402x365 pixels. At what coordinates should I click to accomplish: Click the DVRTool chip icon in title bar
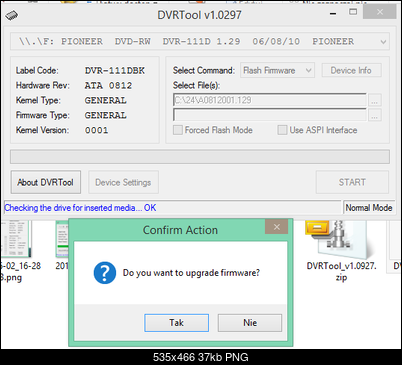click(12, 15)
